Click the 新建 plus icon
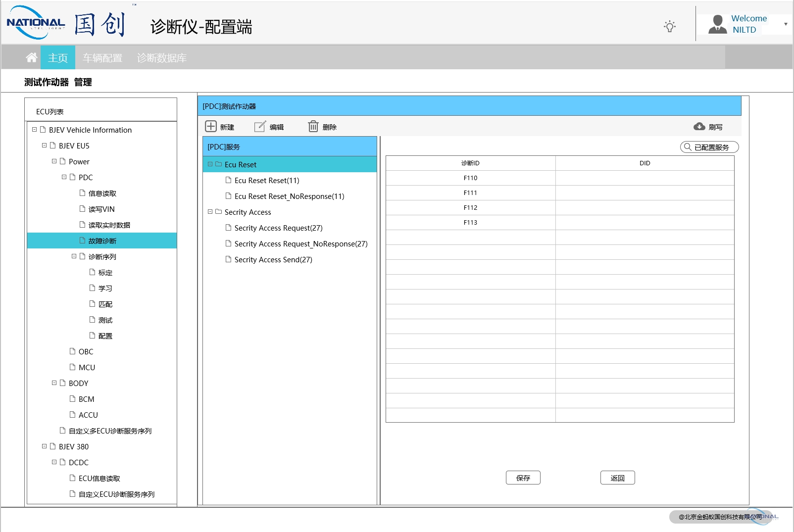Screen dimensions: 794x532 tap(211, 127)
